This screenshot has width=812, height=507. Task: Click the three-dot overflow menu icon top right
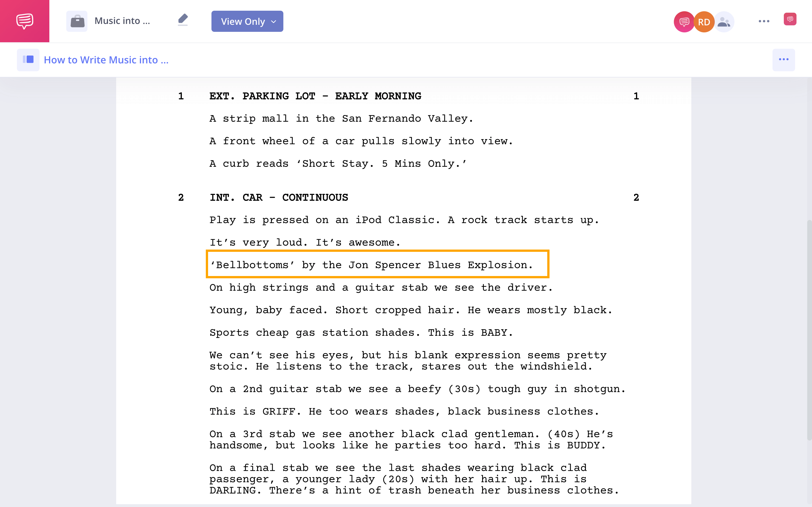pos(764,21)
